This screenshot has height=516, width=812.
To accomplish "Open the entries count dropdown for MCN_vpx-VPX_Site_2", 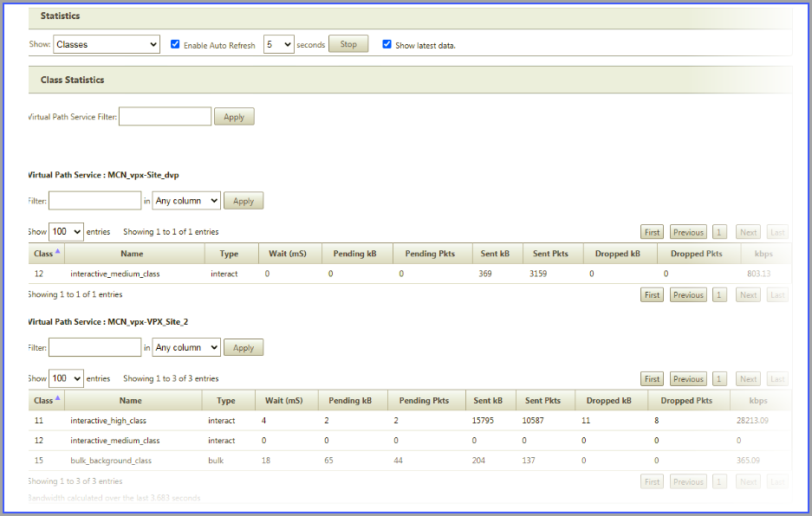I will click(66, 379).
